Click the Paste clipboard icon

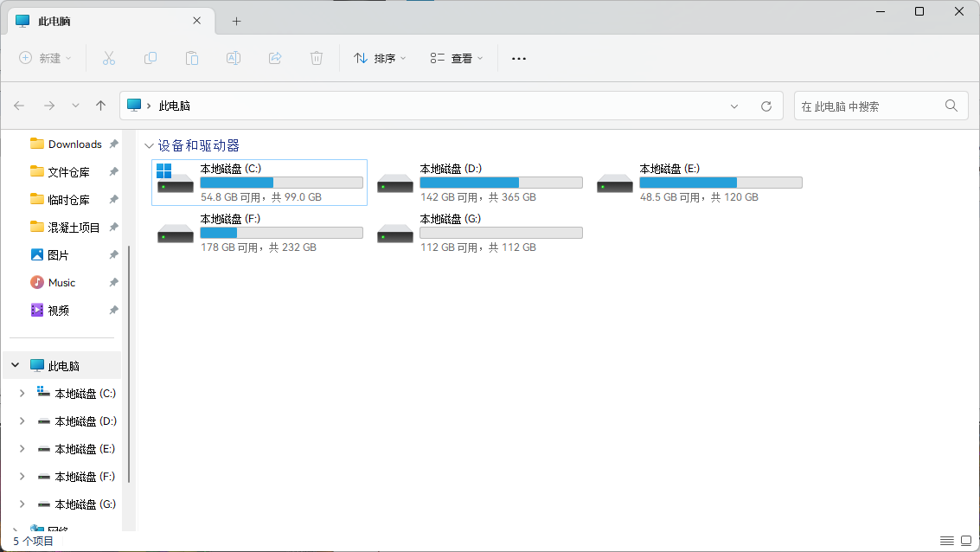(192, 58)
